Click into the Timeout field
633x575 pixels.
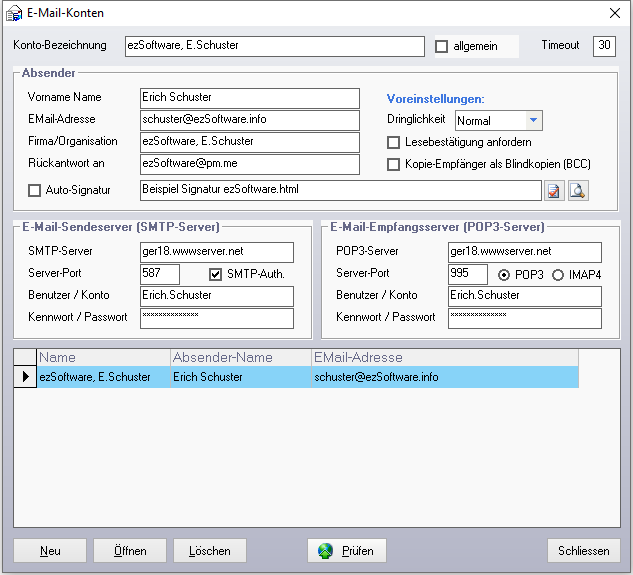click(x=604, y=46)
